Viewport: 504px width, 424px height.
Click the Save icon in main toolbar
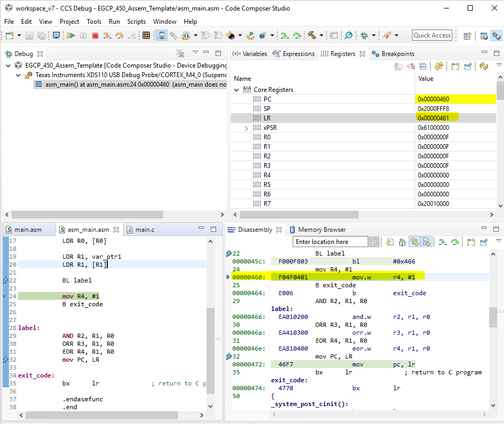coord(29,35)
